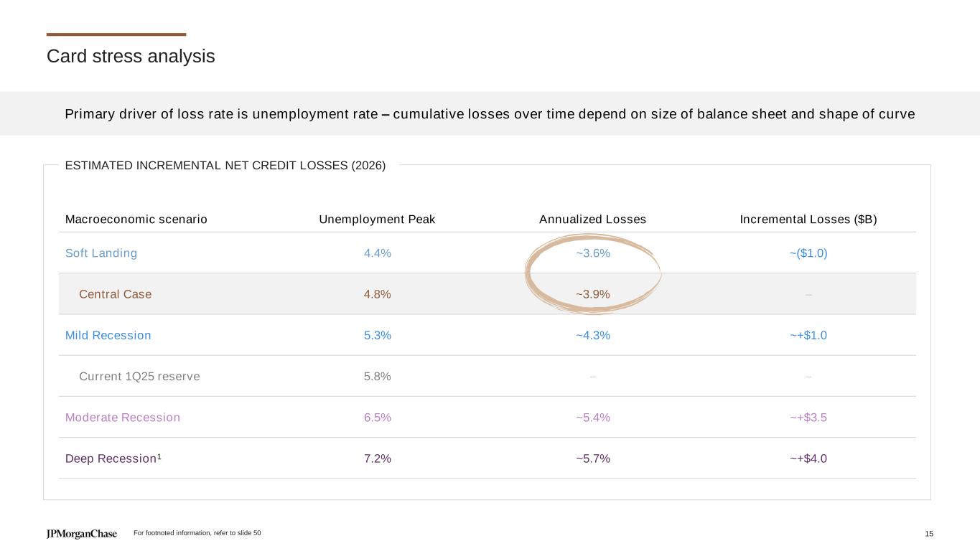
Task: Click the ~+$3.5 Moderate Recession incremental loss
Action: pyautogui.click(x=808, y=418)
